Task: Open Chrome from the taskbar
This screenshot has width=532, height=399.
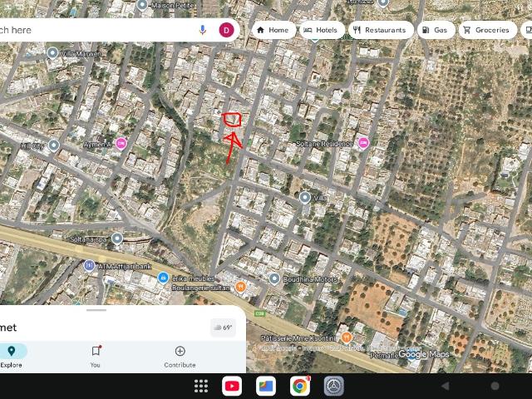Action: 300,386
